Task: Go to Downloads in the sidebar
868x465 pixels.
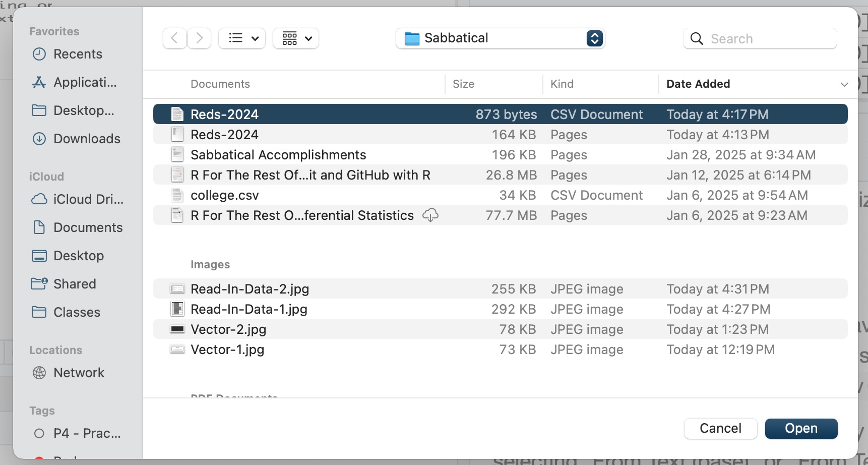Action: (87, 139)
